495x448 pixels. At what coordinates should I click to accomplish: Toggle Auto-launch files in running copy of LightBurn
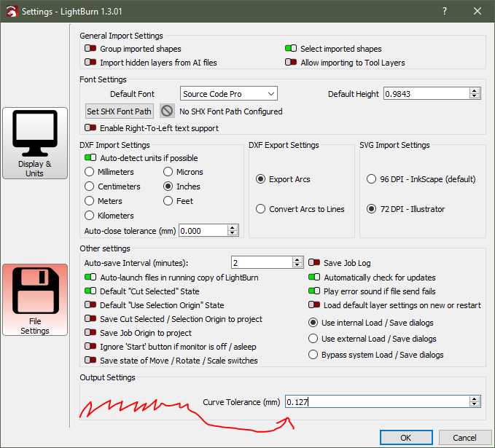pyautogui.click(x=90, y=277)
